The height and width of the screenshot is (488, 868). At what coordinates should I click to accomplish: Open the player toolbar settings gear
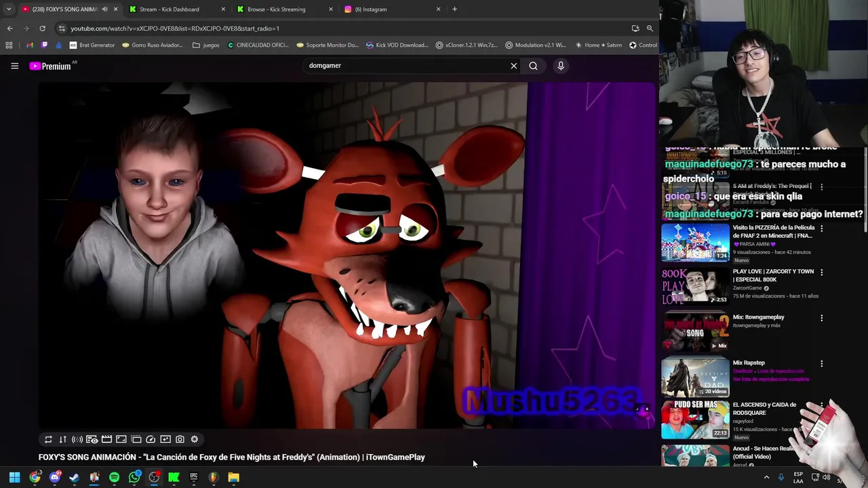[195, 439]
